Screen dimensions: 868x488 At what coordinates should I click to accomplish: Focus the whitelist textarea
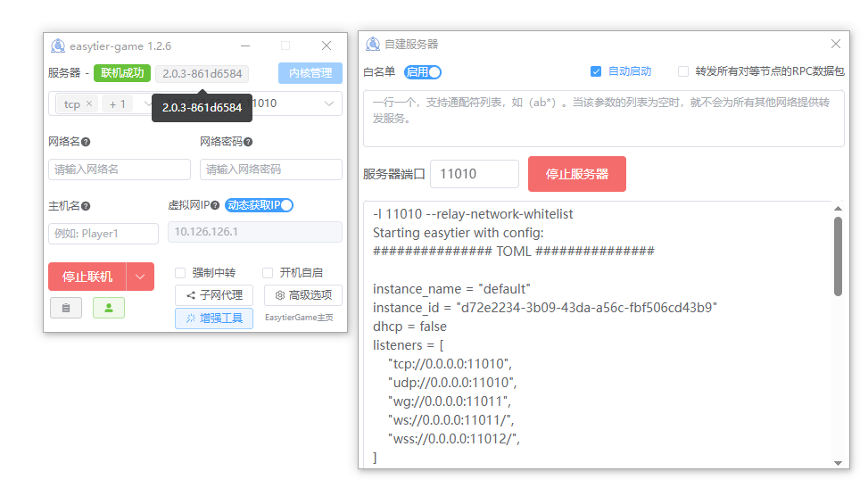pos(603,119)
